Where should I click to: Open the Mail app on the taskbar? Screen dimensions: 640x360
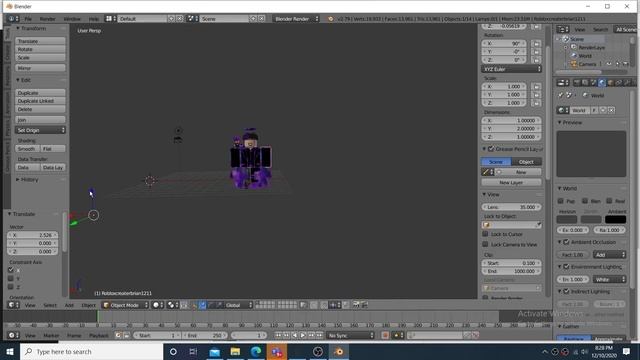tap(214, 351)
